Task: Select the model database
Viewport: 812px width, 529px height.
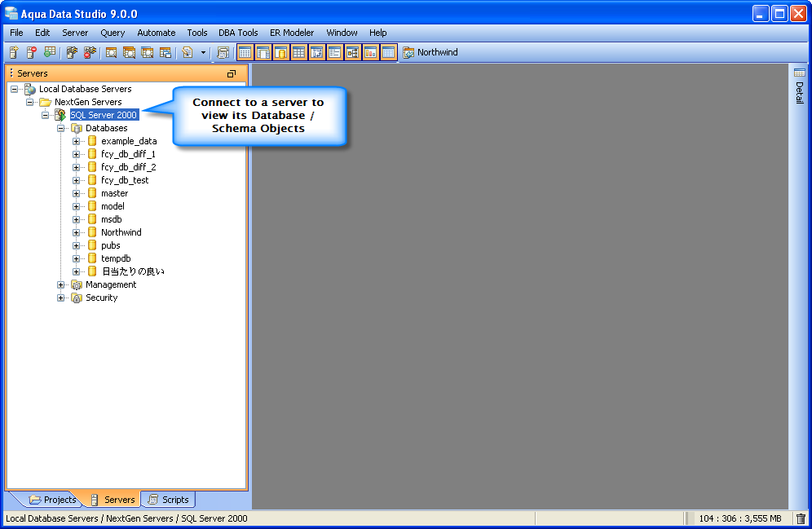Action: click(113, 206)
